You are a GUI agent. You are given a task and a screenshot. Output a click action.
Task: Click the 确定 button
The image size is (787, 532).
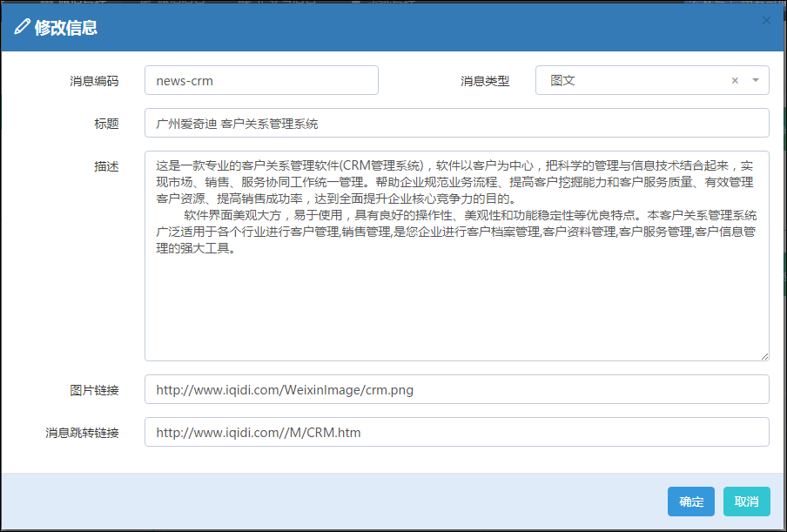691,502
